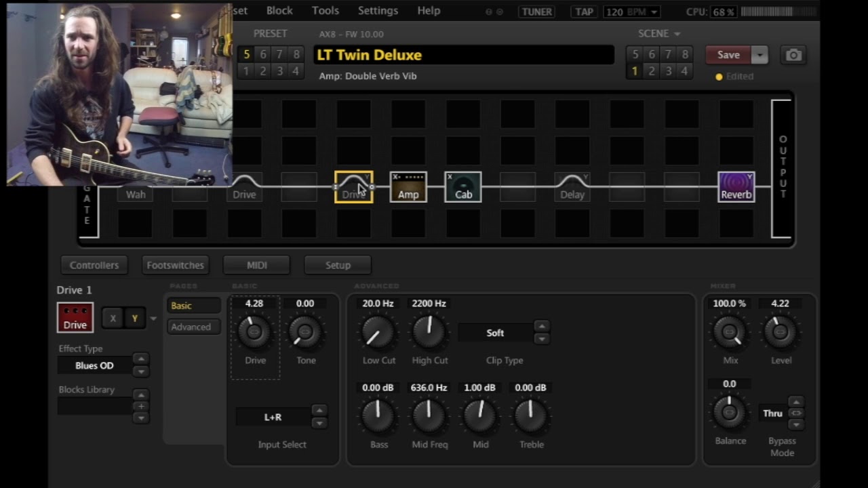Screen dimensions: 868x488
Task: Step Clip Type up from Soft
Action: coord(541,327)
